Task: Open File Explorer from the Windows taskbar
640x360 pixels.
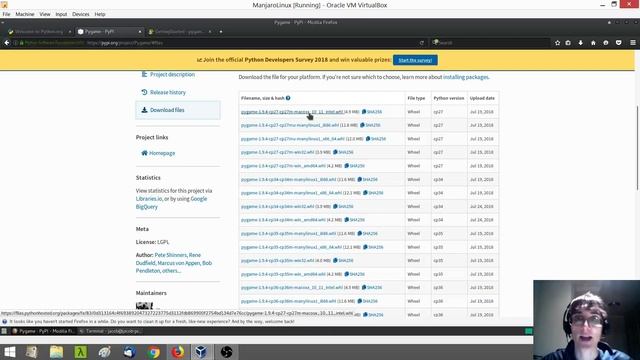Action: pos(56,352)
